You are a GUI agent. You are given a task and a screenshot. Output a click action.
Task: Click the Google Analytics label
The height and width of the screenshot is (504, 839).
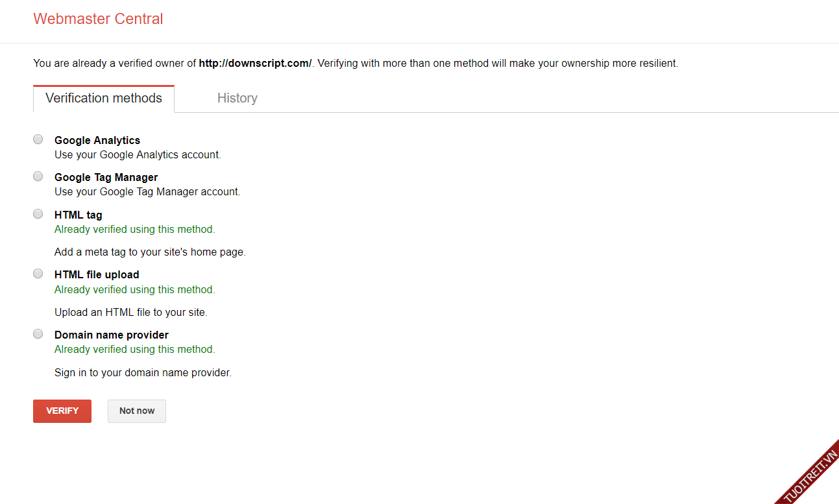point(97,140)
